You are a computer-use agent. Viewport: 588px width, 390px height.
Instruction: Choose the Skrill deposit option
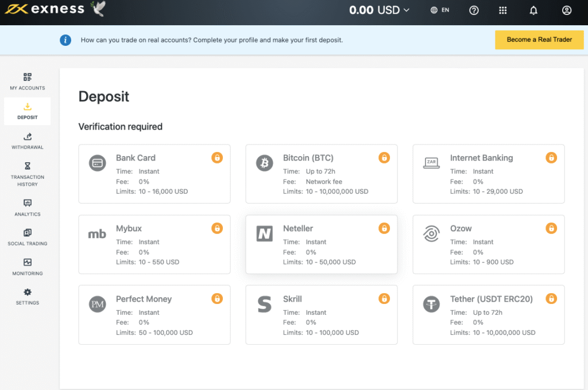321,315
